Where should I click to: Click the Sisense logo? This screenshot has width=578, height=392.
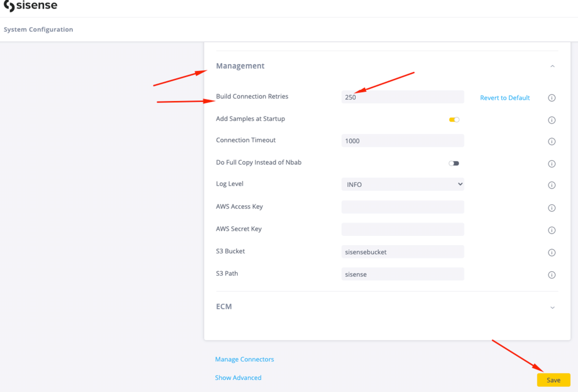click(31, 6)
